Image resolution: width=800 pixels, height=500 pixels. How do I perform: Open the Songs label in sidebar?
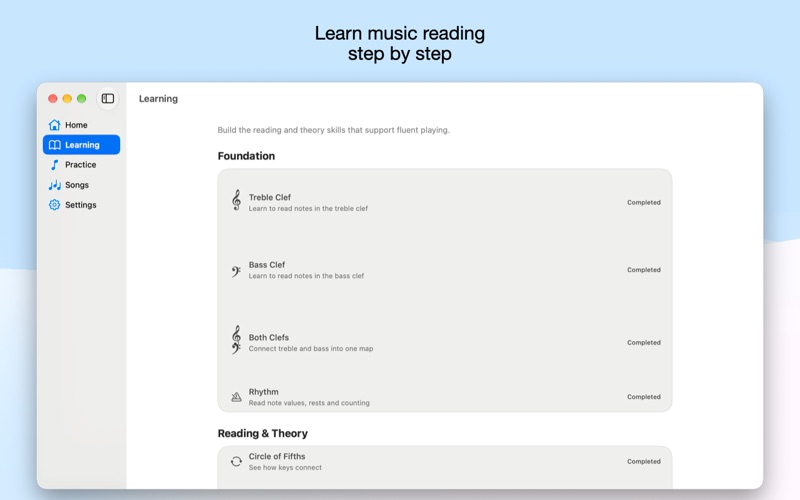pos(77,185)
